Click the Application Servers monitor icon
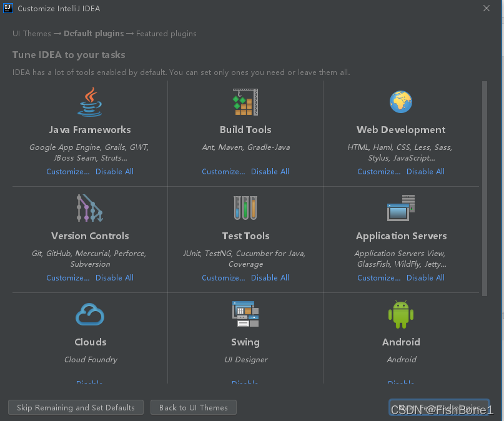This screenshot has height=421, width=504. (x=401, y=208)
